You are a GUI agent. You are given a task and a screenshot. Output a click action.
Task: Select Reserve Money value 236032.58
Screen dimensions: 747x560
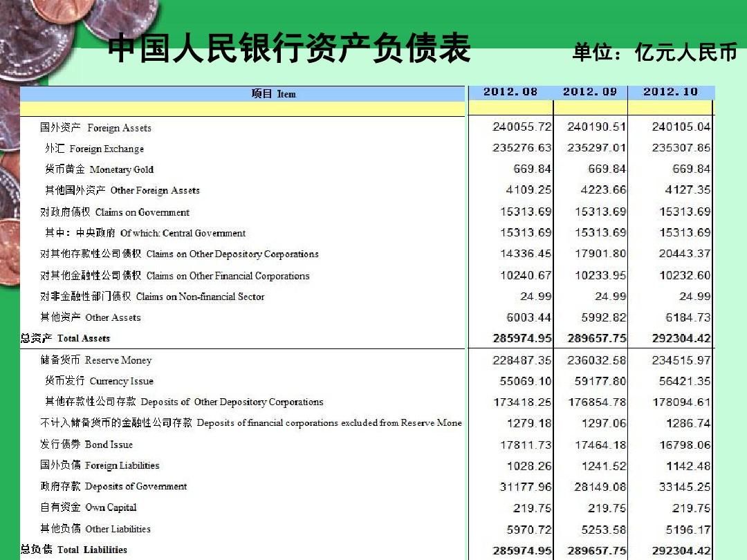click(x=596, y=360)
